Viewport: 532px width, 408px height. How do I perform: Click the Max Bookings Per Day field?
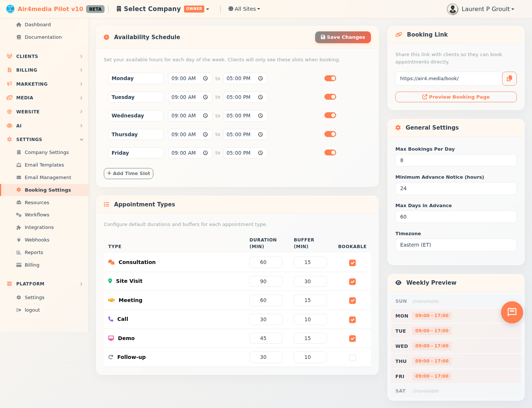pos(456,161)
